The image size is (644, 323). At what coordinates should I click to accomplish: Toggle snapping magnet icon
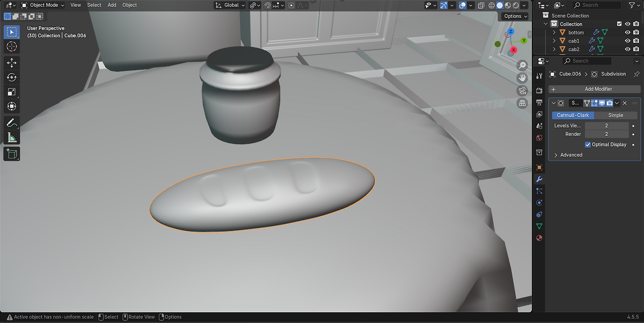coord(268,5)
